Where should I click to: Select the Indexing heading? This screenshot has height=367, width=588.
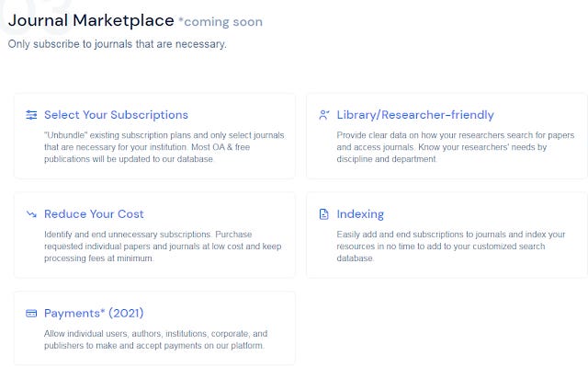(360, 214)
